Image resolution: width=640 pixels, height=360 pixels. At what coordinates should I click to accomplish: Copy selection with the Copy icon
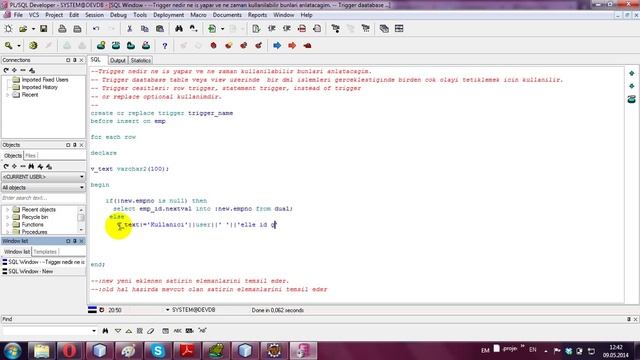coord(144,29)
